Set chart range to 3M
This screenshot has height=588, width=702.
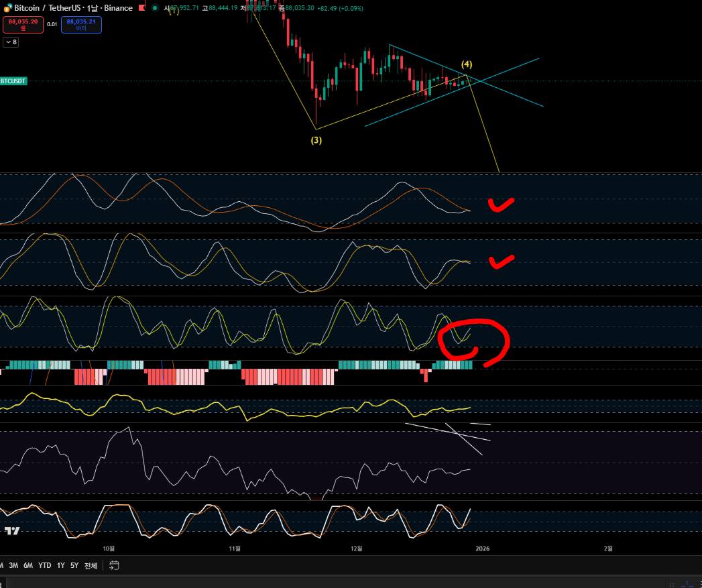pyautogui.click(x=13, y=566)
